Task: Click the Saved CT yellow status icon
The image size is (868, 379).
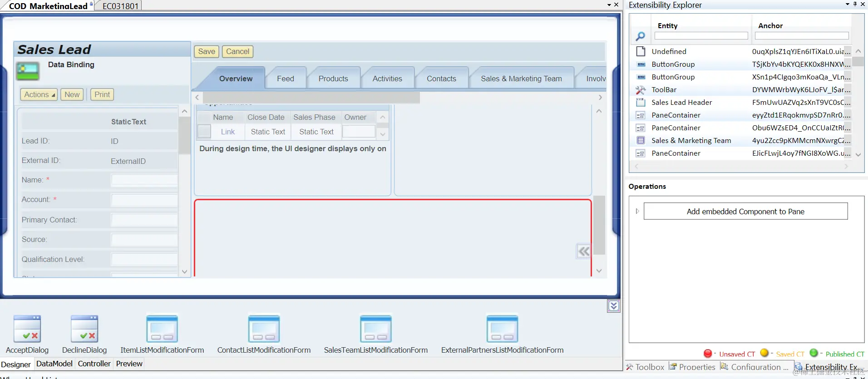Action: [764, 353]
